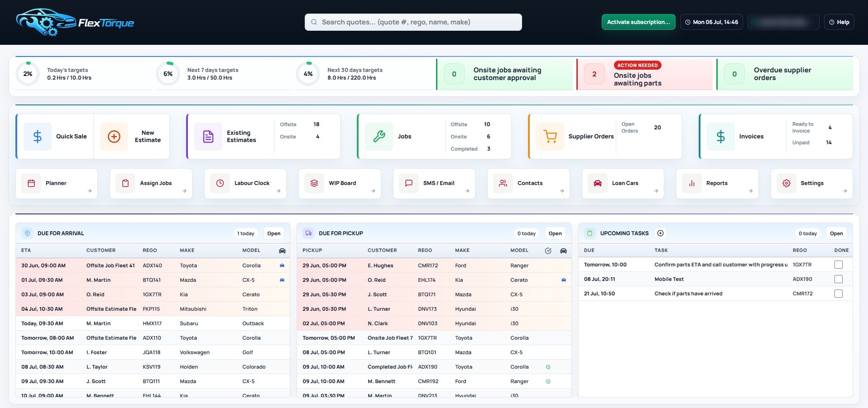Viewport: 868px width, 408px height.
Task: Open Existing Estimates document icon
Action: (208, 136)
